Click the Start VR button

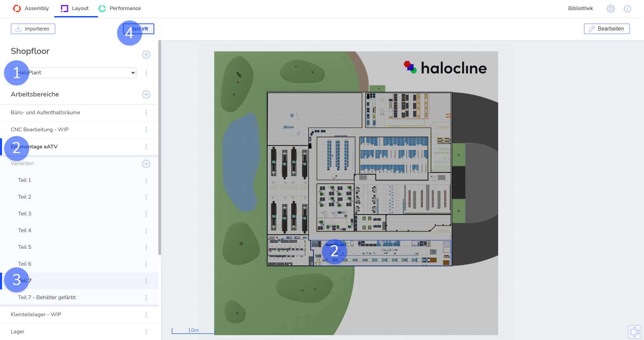point(139,29)
